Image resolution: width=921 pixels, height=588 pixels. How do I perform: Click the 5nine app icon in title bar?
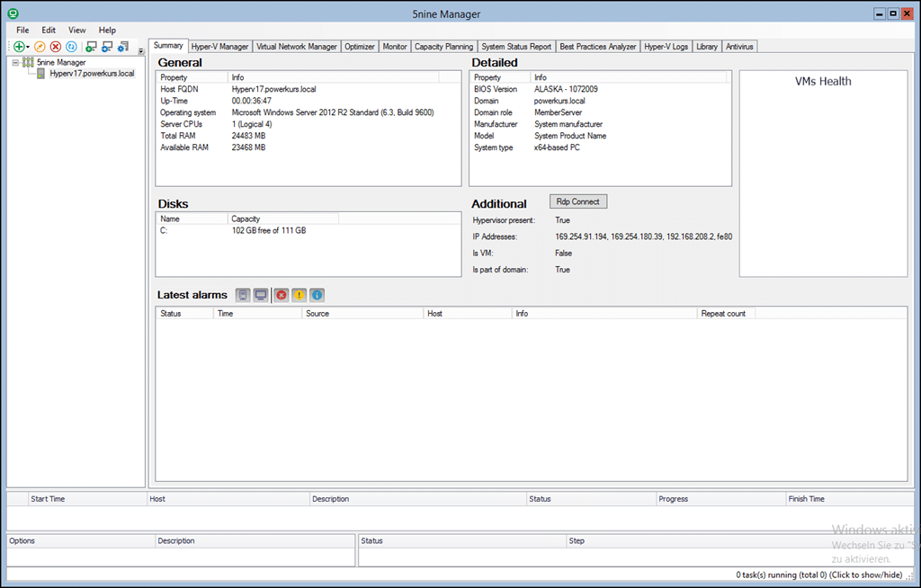(x=13, y=13)
